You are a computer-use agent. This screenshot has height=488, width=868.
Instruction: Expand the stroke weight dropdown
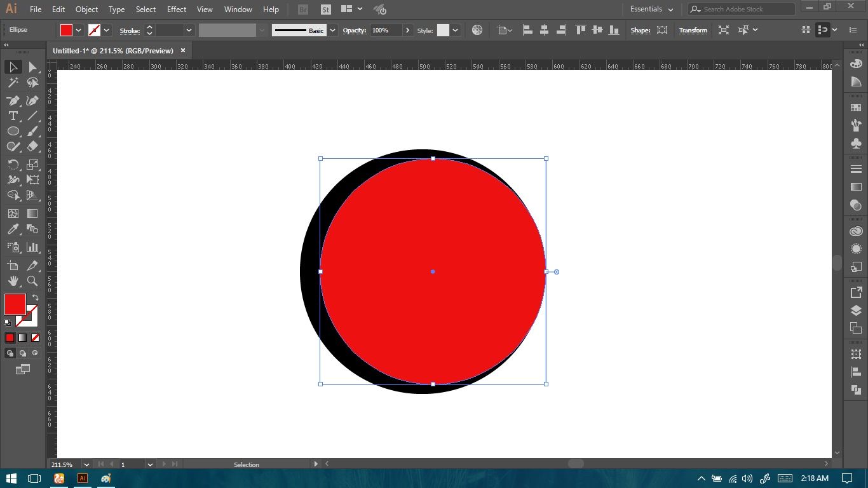189,30
